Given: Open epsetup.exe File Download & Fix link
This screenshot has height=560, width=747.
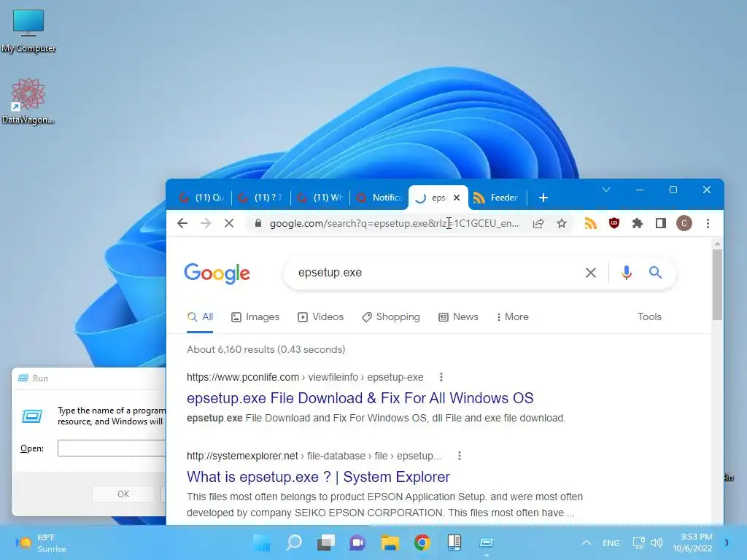Looking at the screenshot, I should pyautogui.click(x=360, y=398).
